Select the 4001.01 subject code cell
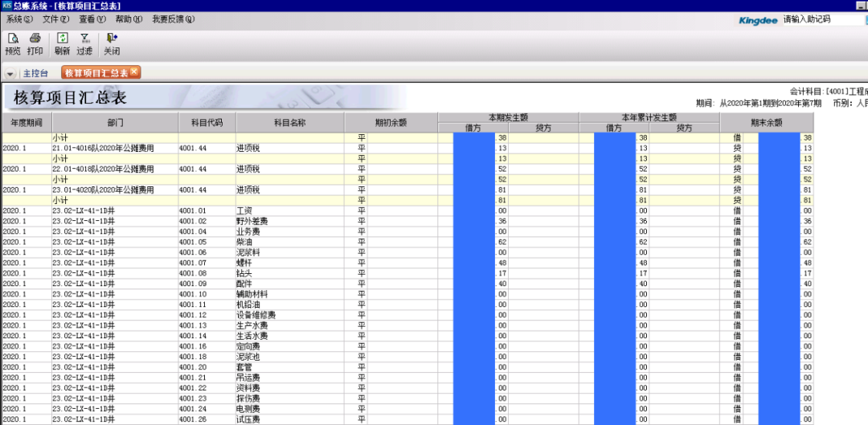Image resolution: width=868 pixels, height=425 pixels. [207, 210]
